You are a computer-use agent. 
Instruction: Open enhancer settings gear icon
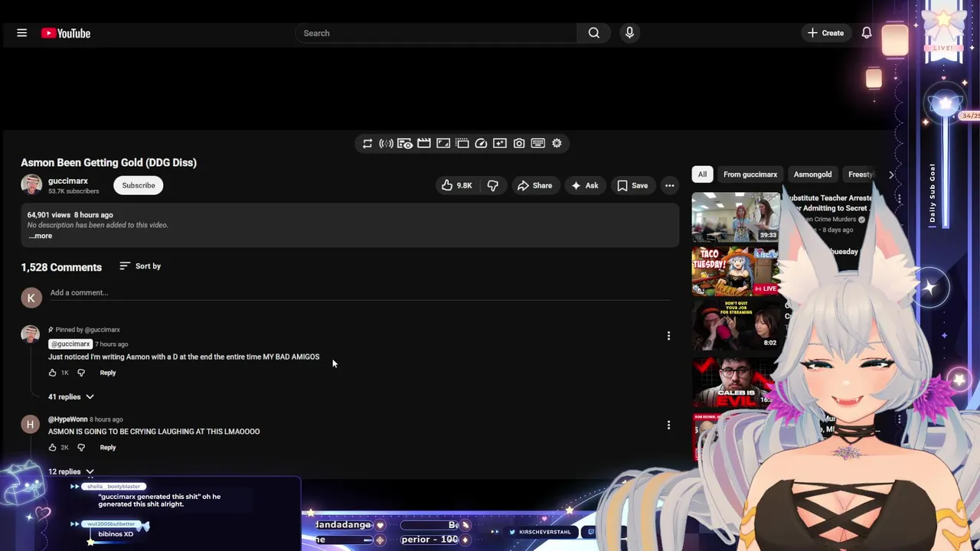click(557, 143)
